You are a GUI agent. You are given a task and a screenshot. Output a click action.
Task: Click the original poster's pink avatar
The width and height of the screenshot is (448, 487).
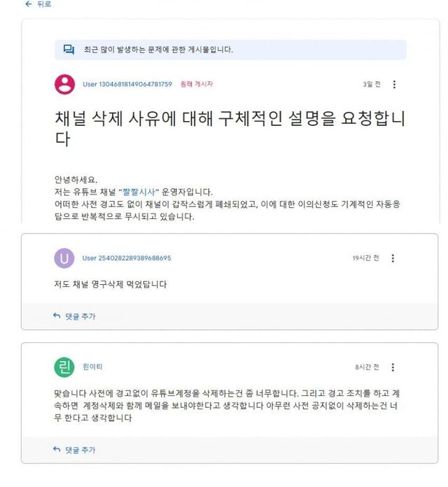[64, 85]
